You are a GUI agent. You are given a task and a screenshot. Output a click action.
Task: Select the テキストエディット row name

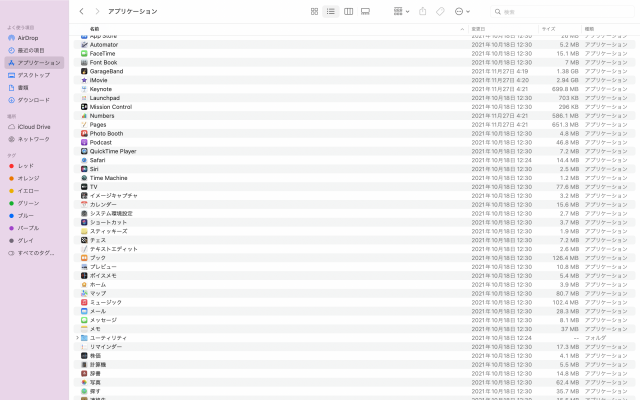click(113, 249)
